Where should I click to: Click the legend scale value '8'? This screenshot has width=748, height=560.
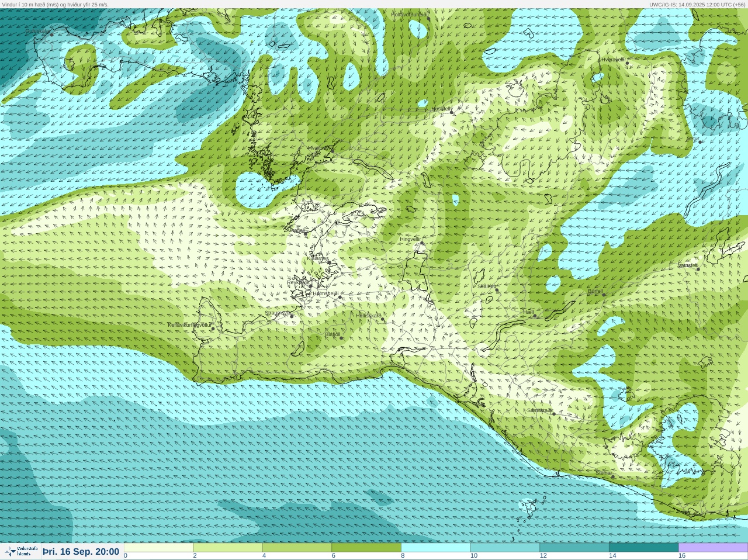click(x=403, y=556)
